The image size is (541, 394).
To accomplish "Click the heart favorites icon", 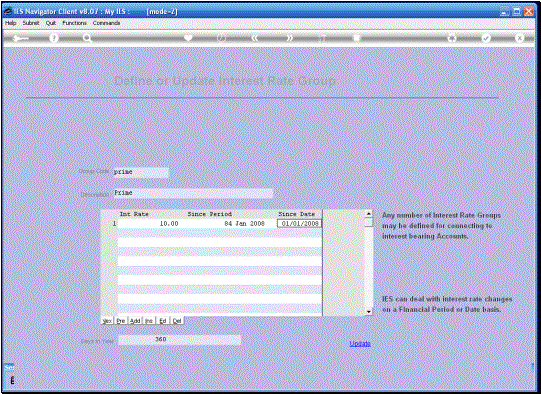I will click(x=188, y=38).
